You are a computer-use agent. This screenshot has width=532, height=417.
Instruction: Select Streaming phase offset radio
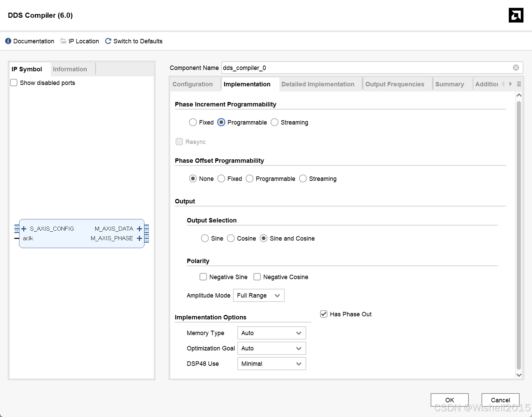tap(303, 178)
